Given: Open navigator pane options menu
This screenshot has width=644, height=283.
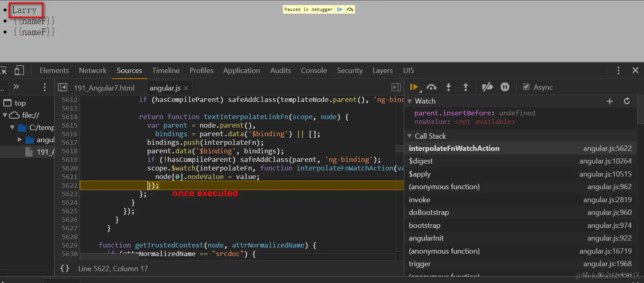Looking at the screenshot, I should click(44, 87).
